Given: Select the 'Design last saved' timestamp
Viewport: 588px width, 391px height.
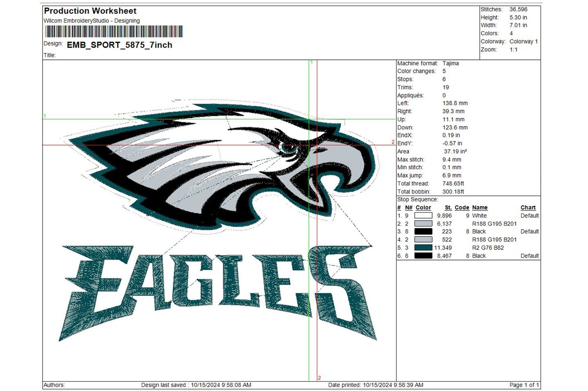Looking at the screenshot, I should 196,385.
